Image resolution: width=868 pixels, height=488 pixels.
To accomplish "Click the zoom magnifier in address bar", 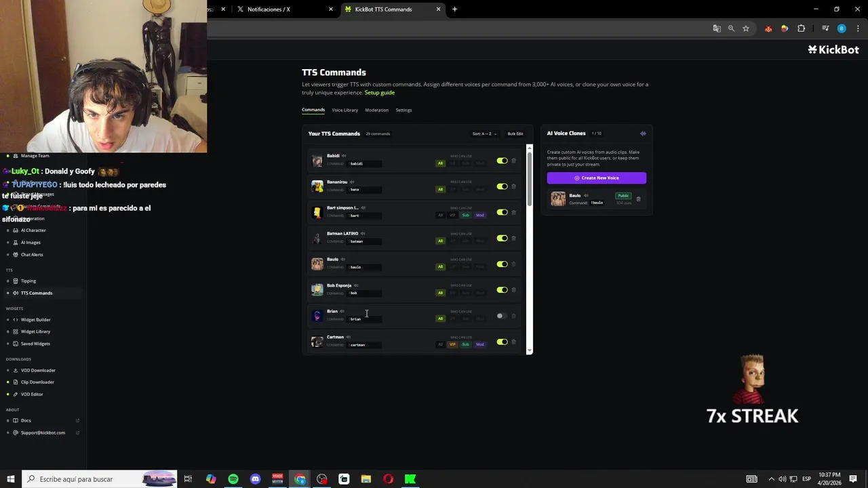I will click(731, 28).
